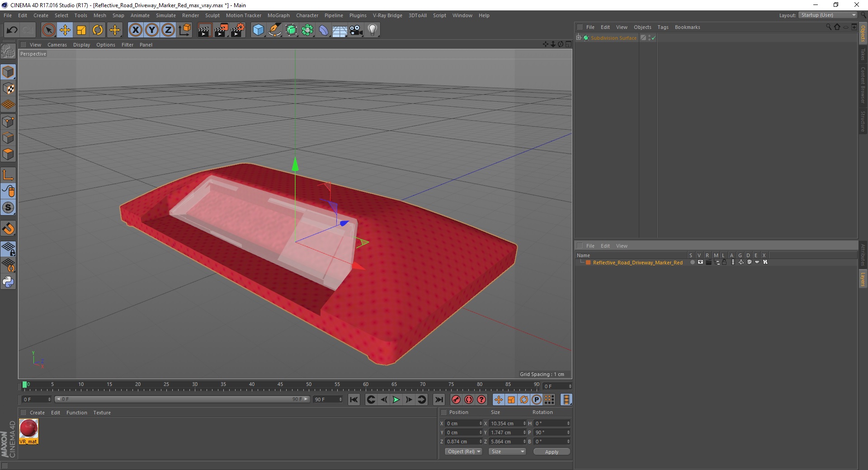Open the File menu

(8, 15)
